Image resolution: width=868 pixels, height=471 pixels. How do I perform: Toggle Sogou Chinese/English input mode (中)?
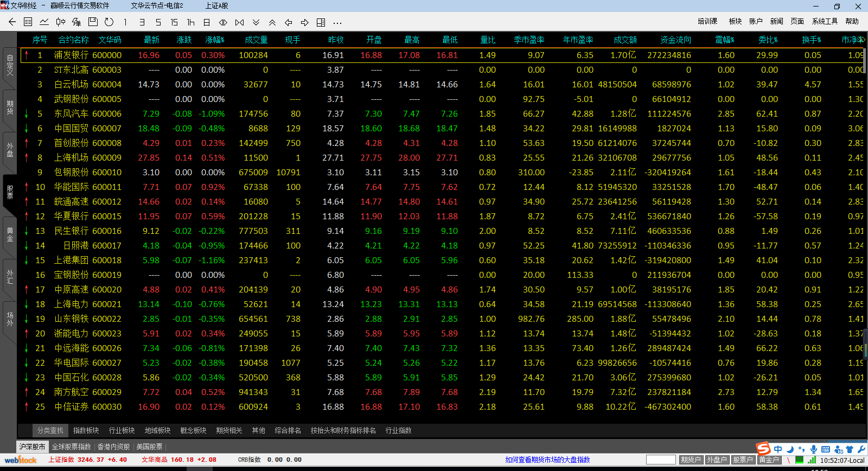point(778,449)
